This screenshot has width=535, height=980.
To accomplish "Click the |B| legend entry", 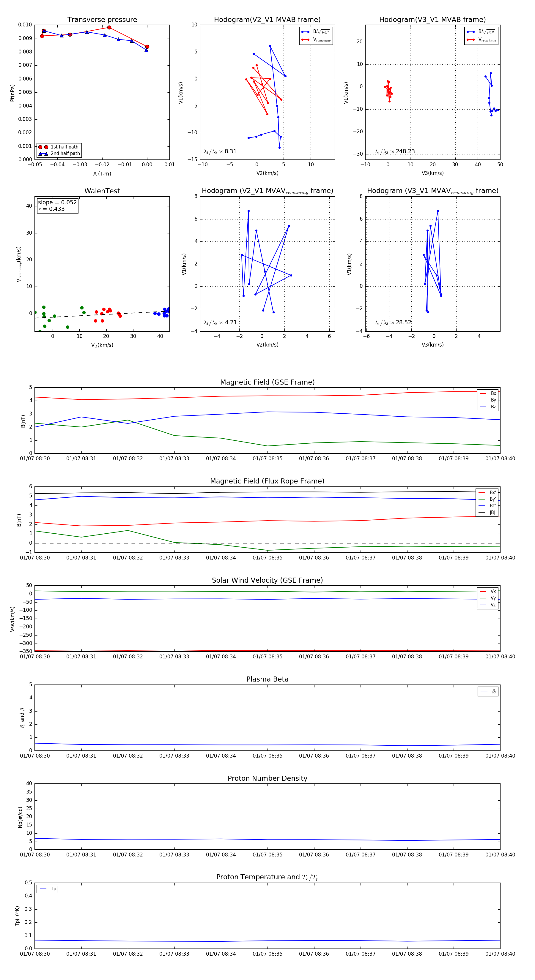I will point(487,513).
